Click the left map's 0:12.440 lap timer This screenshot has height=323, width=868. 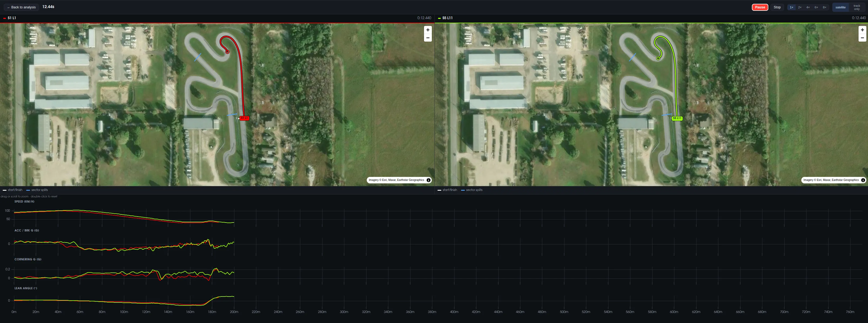click(424, 18)
